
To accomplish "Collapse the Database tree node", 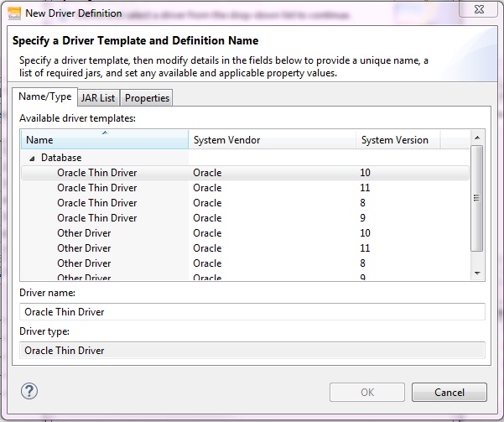I will pyautogui.click(x=32, y=158).
